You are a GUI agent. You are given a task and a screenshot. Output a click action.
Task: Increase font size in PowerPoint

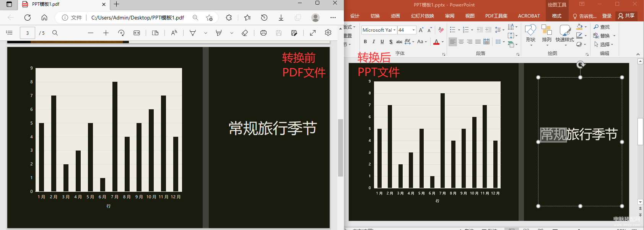421,30
